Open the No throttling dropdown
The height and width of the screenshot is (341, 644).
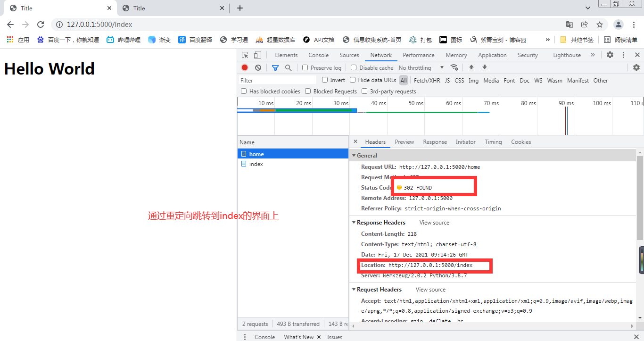[x=421, y=67]
